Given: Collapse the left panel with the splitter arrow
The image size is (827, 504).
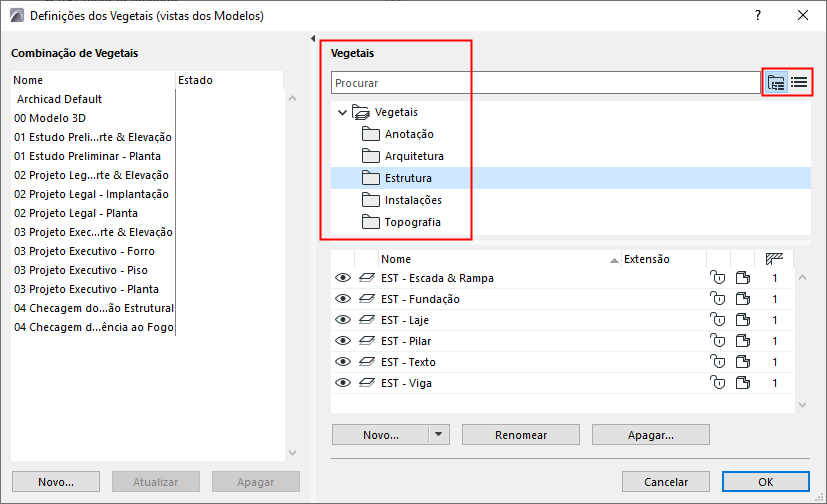Looking at the screenshot, I should (313, 39).
